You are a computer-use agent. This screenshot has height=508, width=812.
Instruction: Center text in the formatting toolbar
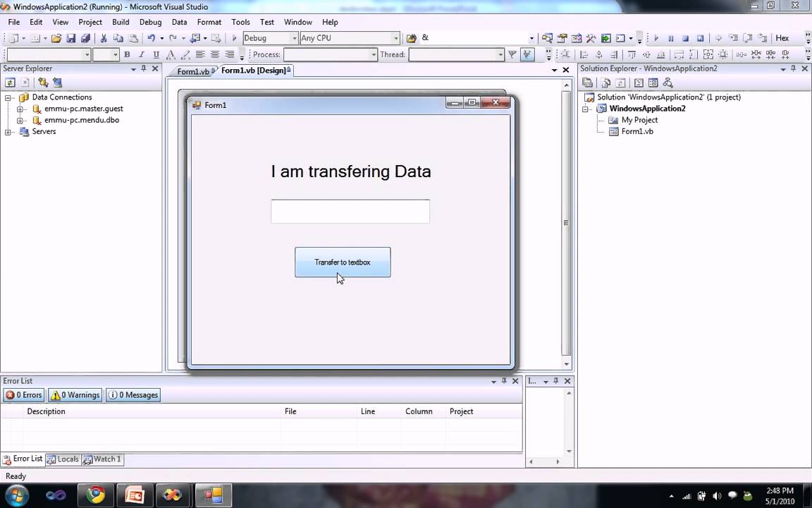pyautogui.click(x=214, y=54)
